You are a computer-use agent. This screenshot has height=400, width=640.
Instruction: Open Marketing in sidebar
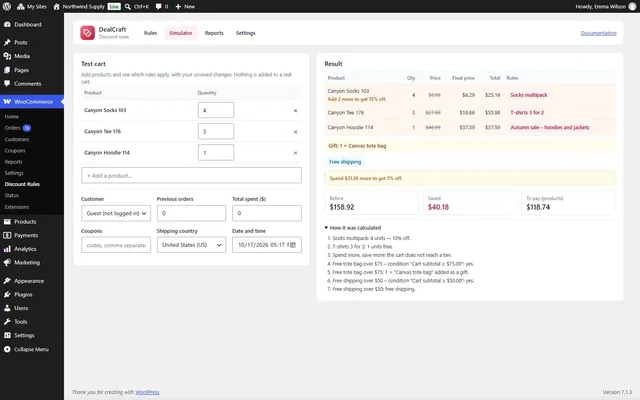(x=32, y=262)
